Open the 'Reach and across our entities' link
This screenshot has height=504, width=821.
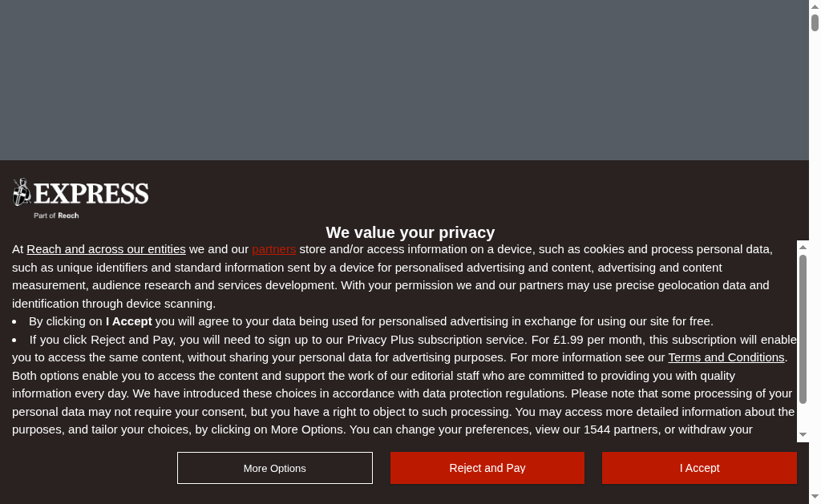106,249
